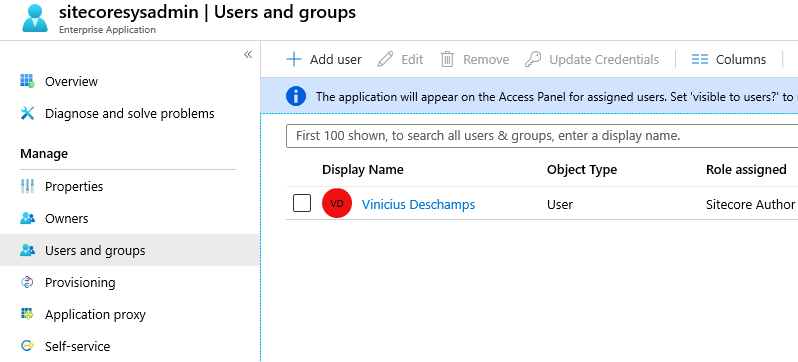
Task: Click the 'Sitecore Author' role cell
Action: 750,204
